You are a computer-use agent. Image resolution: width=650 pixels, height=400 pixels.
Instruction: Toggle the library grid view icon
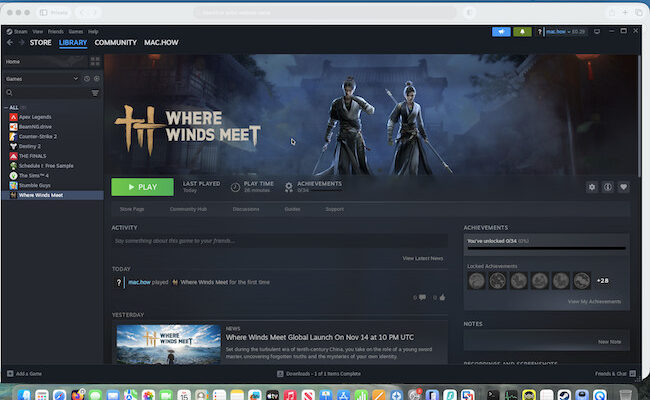(95, 62)
